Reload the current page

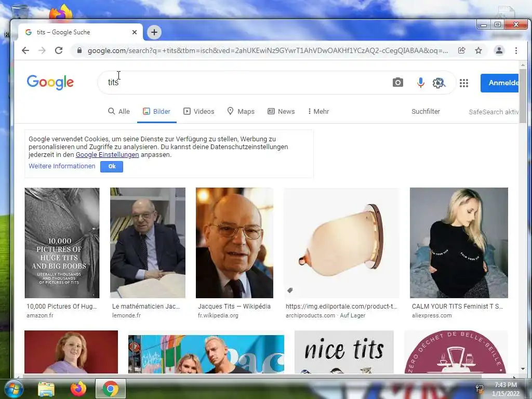[x=59, y=50]
